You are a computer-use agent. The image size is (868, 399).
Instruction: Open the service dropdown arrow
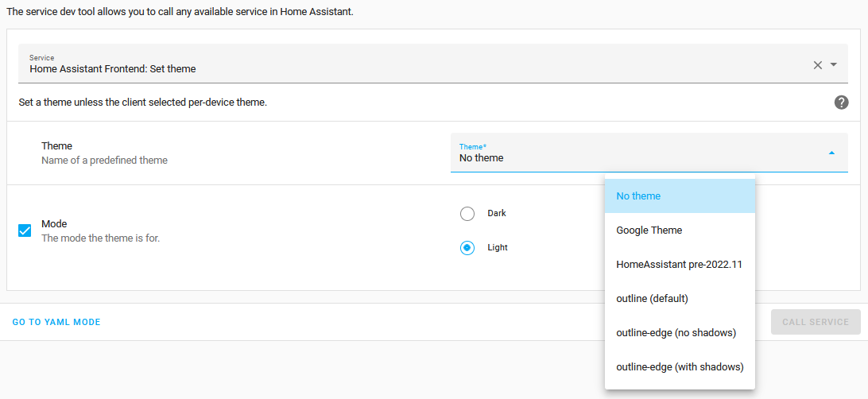834,65
